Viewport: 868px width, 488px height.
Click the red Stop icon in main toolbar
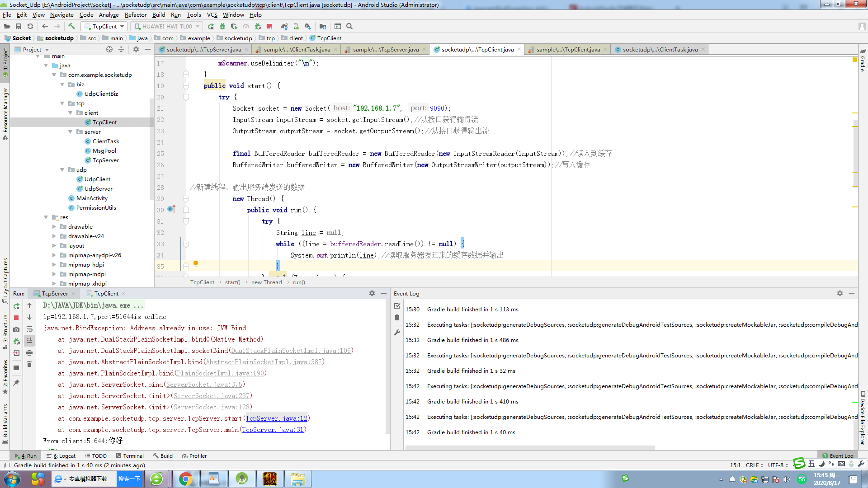[269, 26]
